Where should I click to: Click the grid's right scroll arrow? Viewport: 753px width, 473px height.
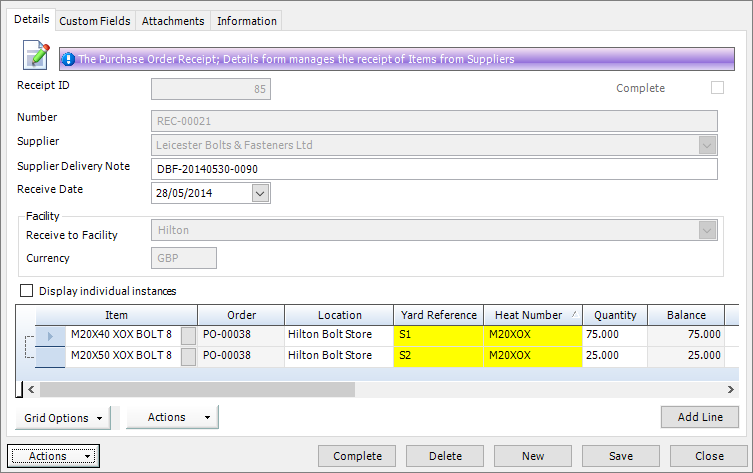point(731,390)
